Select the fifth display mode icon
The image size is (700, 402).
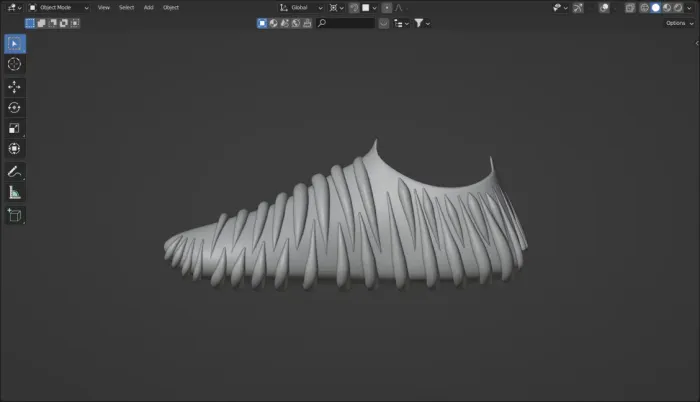(x=307, y=23)
